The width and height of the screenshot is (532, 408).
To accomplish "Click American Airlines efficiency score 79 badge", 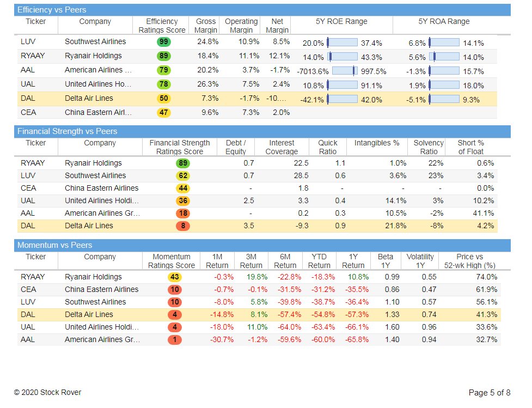I will point(163,70).
